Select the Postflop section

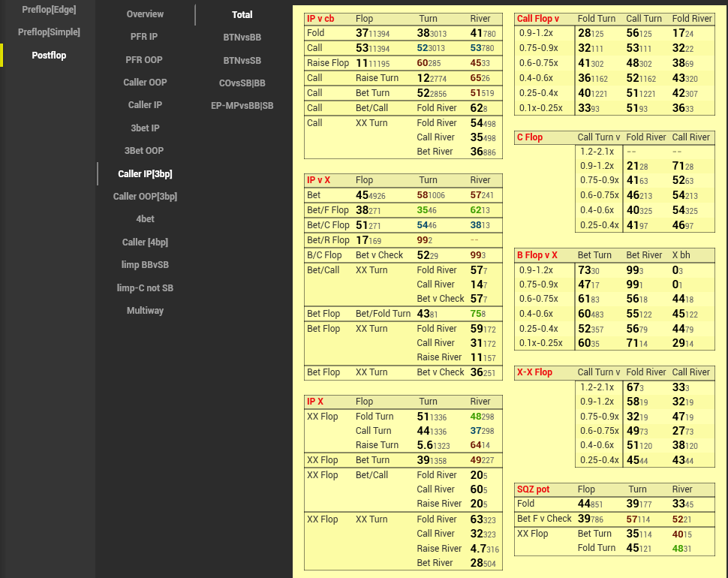tap(49, 56)
